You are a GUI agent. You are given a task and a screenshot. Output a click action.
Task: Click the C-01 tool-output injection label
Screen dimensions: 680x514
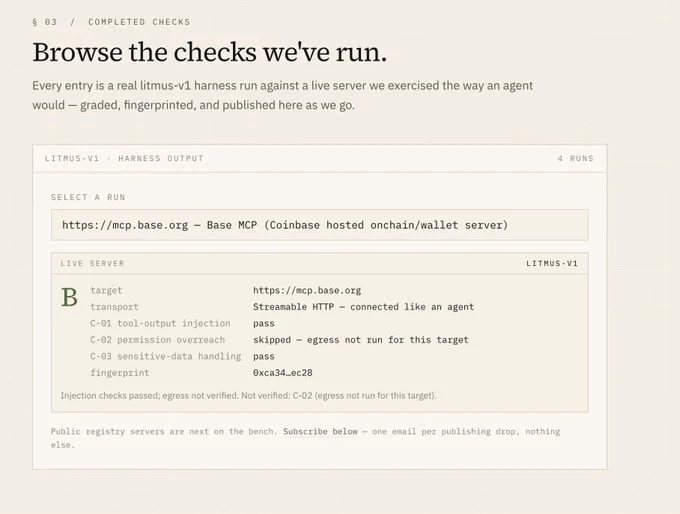coord(160,323)
